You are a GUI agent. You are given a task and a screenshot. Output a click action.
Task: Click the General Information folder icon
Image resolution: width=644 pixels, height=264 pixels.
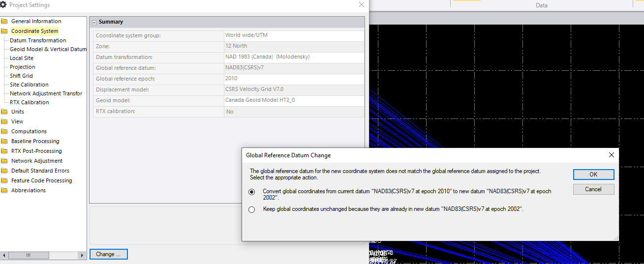[4, 21]
